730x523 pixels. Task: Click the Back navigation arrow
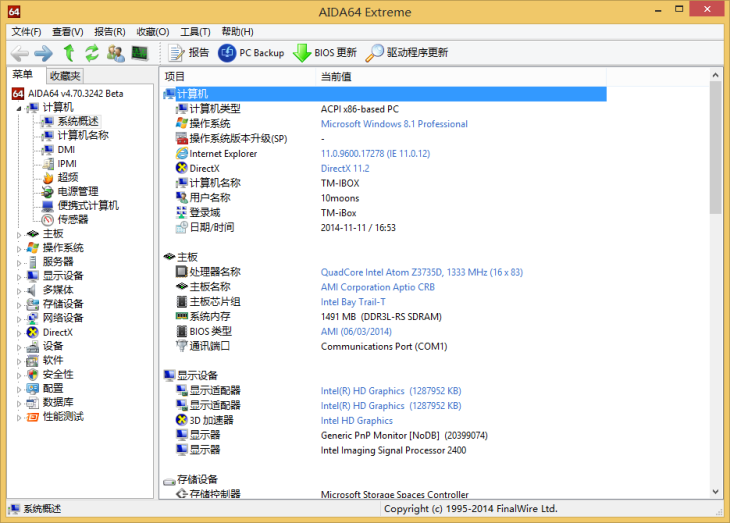point(20,53)
